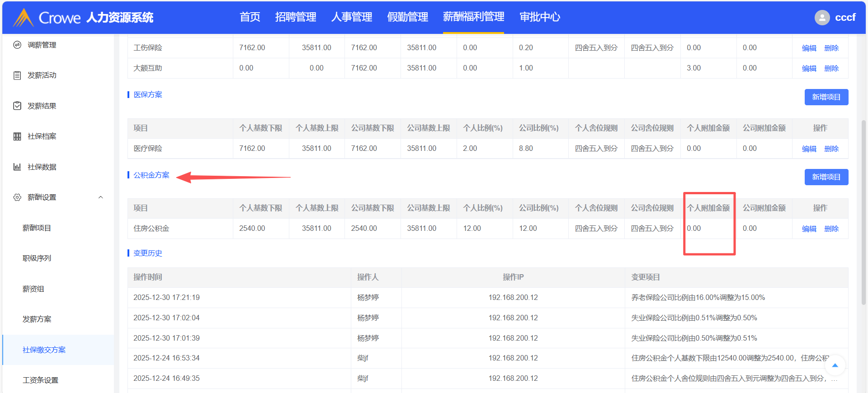The height and width of the screenshot is (393, 868).
Task: Click the 调薪管理 sidebar icon
Action: tap(17, 45)
